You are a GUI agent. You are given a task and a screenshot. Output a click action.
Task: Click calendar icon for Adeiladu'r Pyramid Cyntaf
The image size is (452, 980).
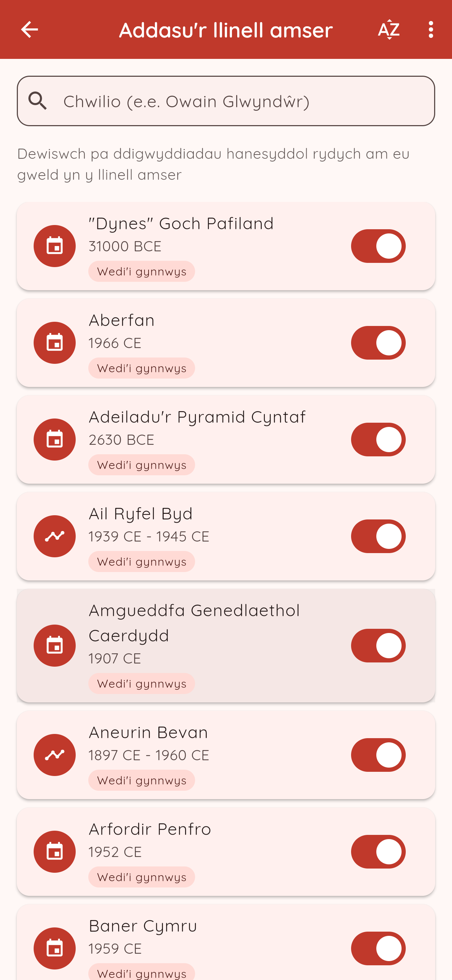pyautogui.click(x=54, y=440)
